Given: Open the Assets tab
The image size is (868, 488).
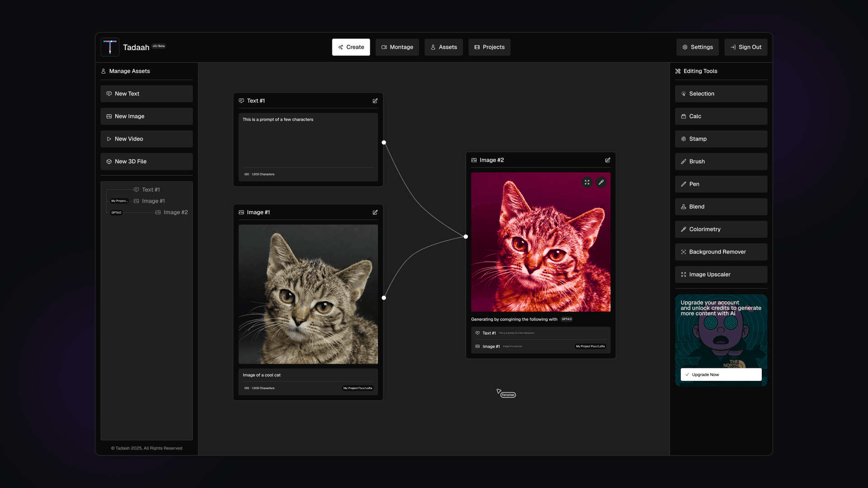Looking at the screenshot, I should tap(443, 47).
